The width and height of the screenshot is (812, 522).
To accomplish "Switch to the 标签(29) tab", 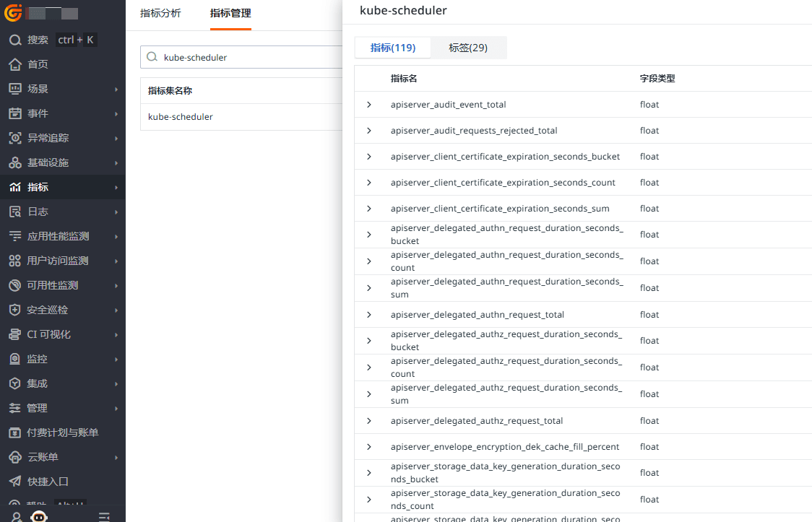I will pyautogui.click(x=469, y=47).
